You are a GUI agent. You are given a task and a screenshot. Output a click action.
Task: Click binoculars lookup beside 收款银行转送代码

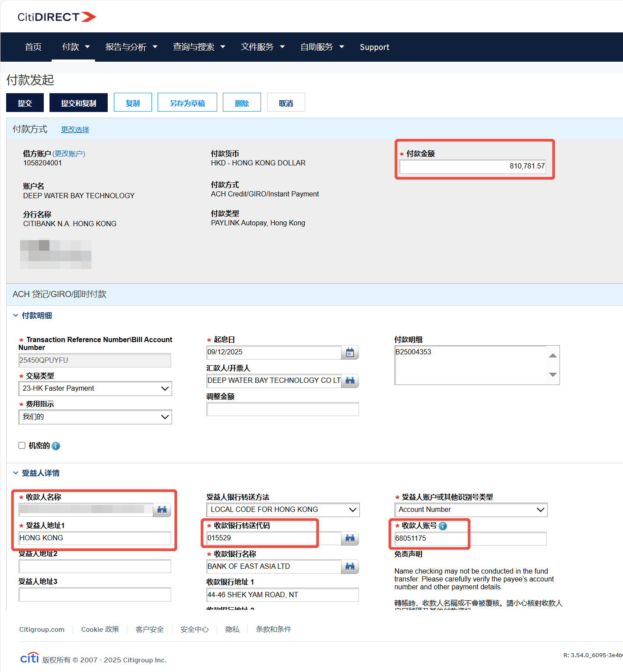point(350,538)
